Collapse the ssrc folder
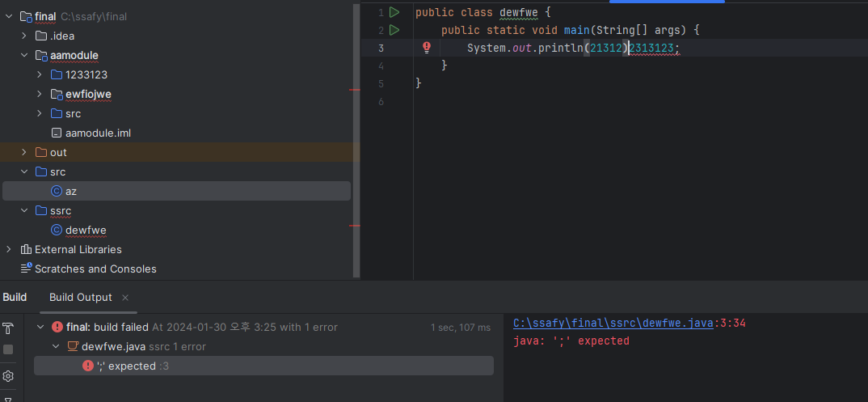This screenshot has width=868, height=402. [x=23, y=210]
